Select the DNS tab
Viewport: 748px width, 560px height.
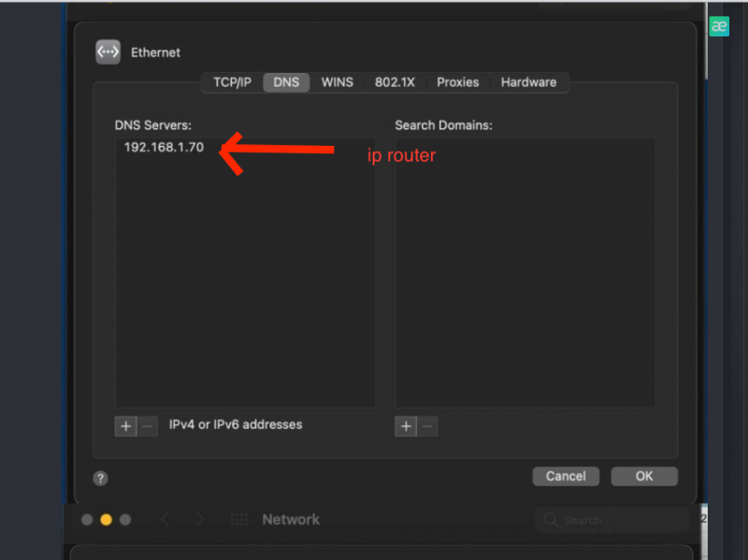286,82
